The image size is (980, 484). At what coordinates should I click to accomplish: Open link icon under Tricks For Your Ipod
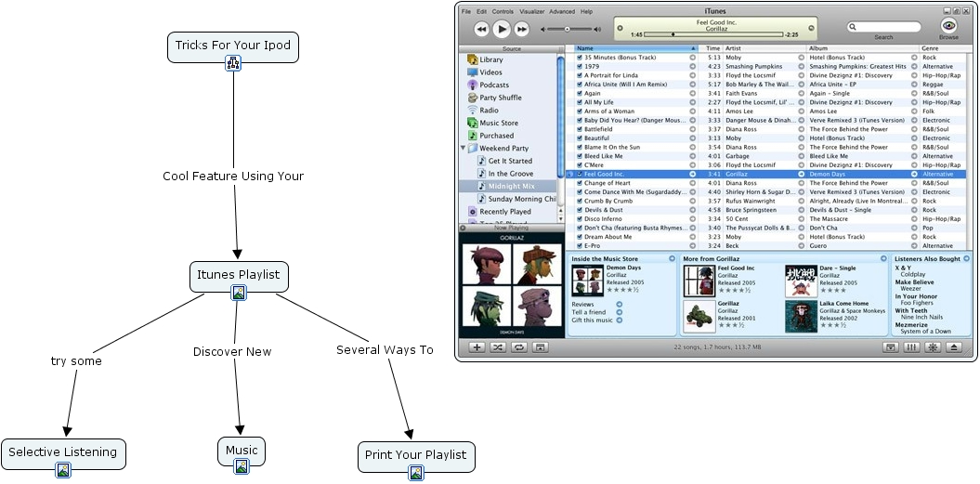(233, 63)
